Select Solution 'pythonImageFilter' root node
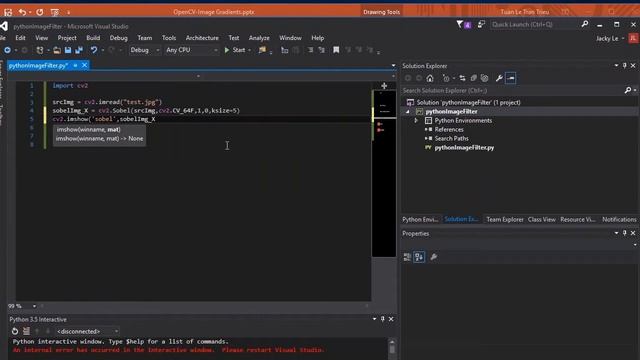 [x=468, y=102]
